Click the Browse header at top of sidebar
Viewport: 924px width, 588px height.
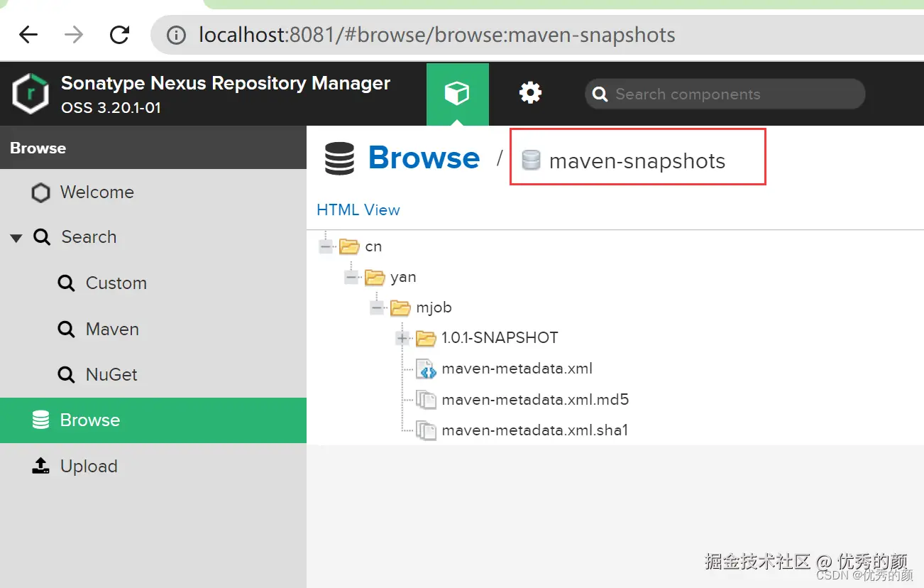(38, 148)
